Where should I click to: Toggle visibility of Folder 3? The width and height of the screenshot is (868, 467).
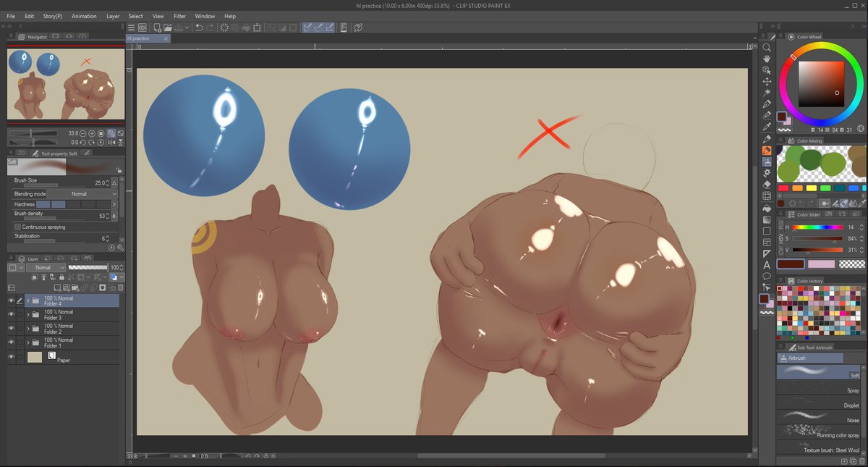tap(12, 314)
